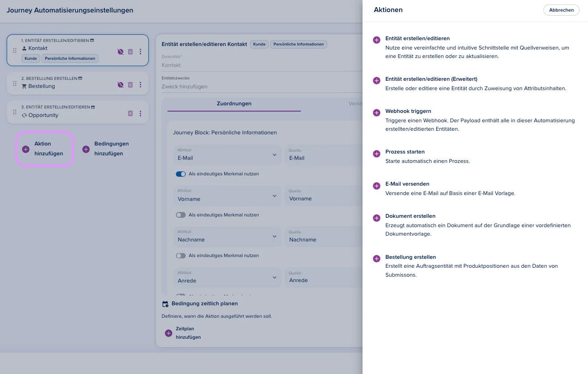The image size is (588, 374).
Task: Select the Entität erstellen/editieren action title
Action: coord(417,38)
